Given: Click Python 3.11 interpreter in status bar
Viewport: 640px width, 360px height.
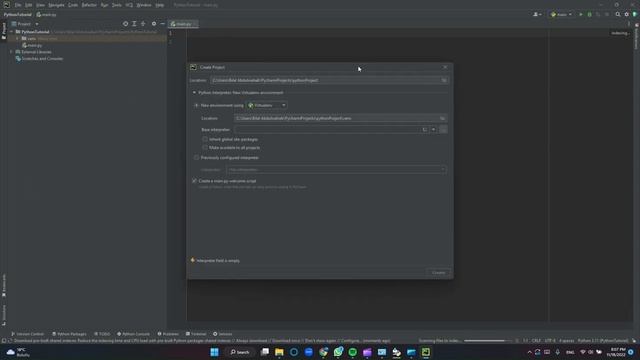Looking at the screenshot, I should tap(603, 340).
